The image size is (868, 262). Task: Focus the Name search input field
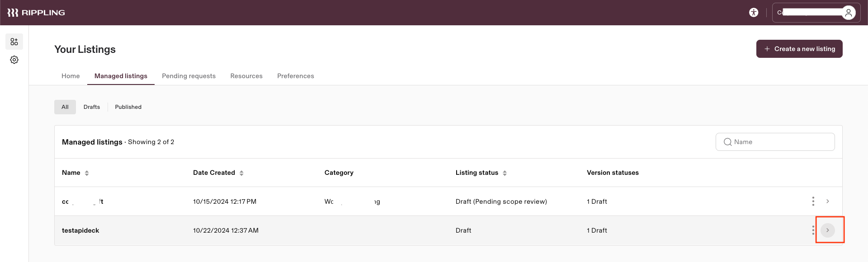775,142
